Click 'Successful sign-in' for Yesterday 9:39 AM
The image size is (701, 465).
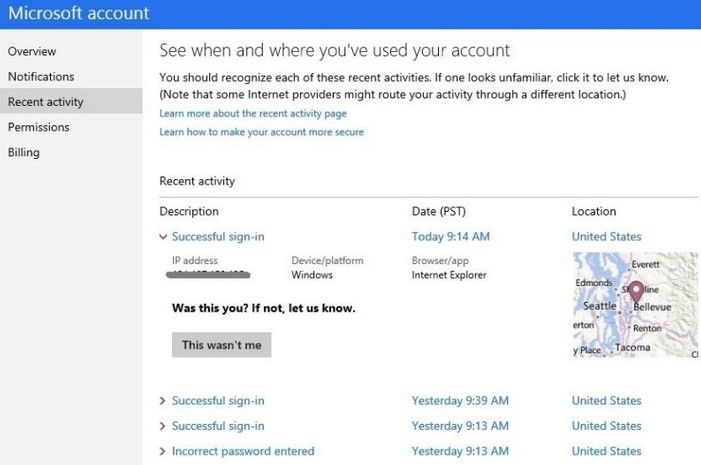[218, 401]
